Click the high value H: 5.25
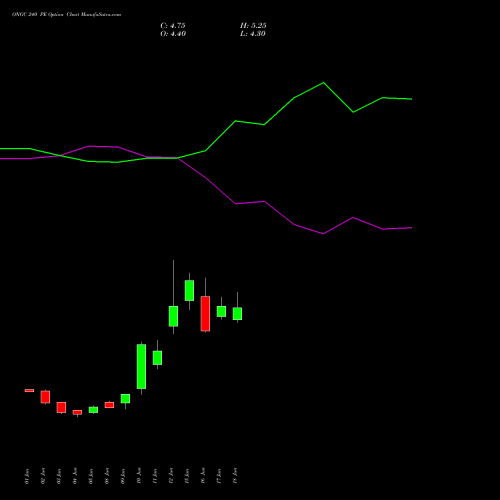Viewport: 500px width, 500px height. point(253,26)
